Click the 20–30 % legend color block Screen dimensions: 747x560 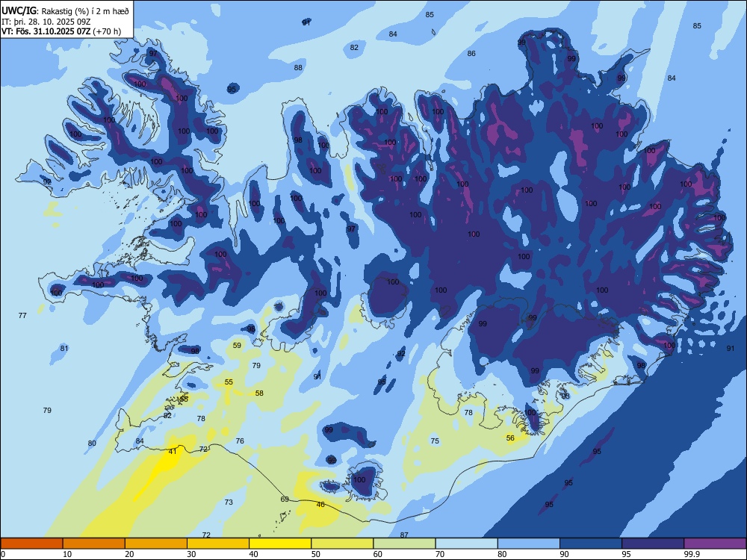(x=156, y=544)
